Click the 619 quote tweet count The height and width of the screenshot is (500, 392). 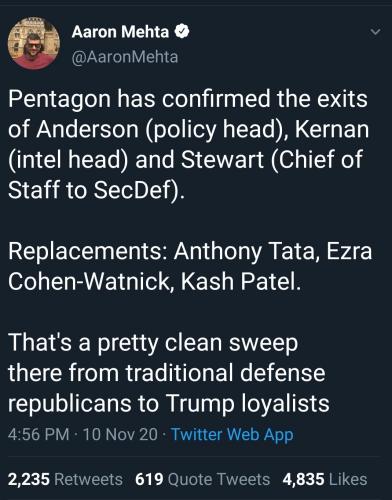pos(149,479)
